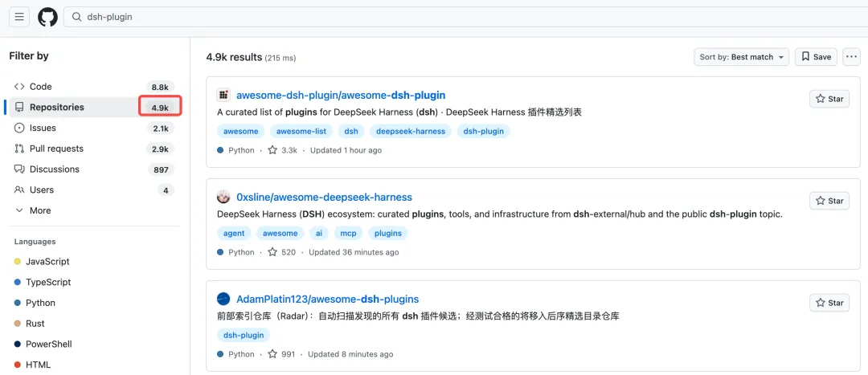Click the 897 Discussions count badge
The image size is (868, 375).
(161, 169)
